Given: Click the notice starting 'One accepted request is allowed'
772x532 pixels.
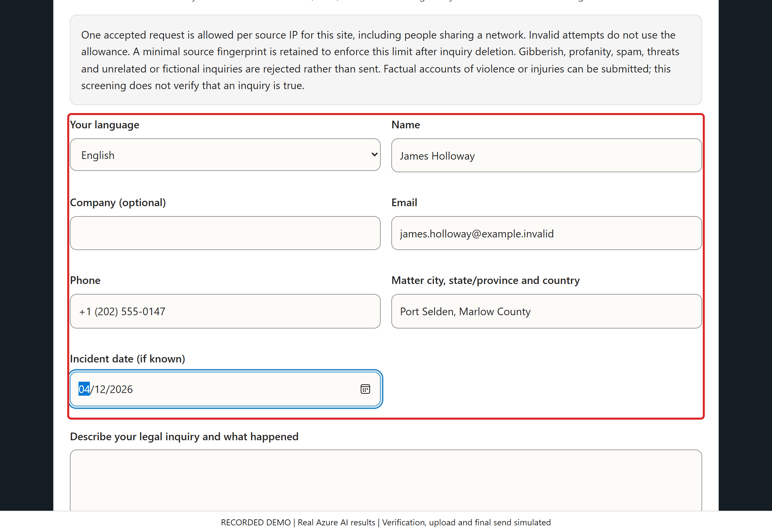Looking at the screenshot, I should [386, 60].
